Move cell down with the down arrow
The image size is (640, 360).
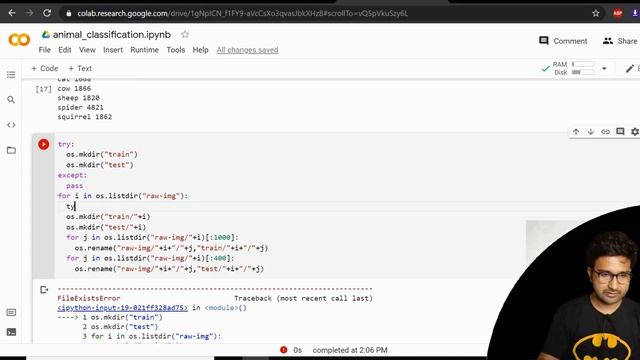(x=591, y=131)
